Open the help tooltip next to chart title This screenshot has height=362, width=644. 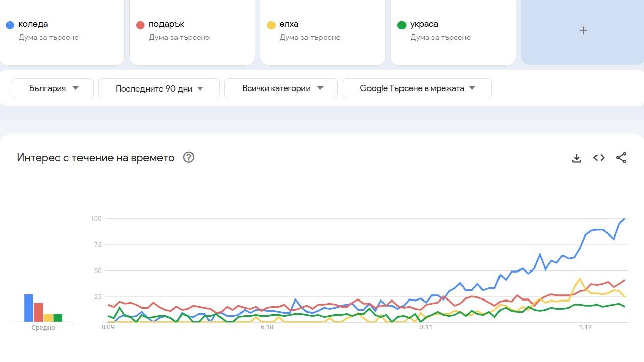(188, 157)
